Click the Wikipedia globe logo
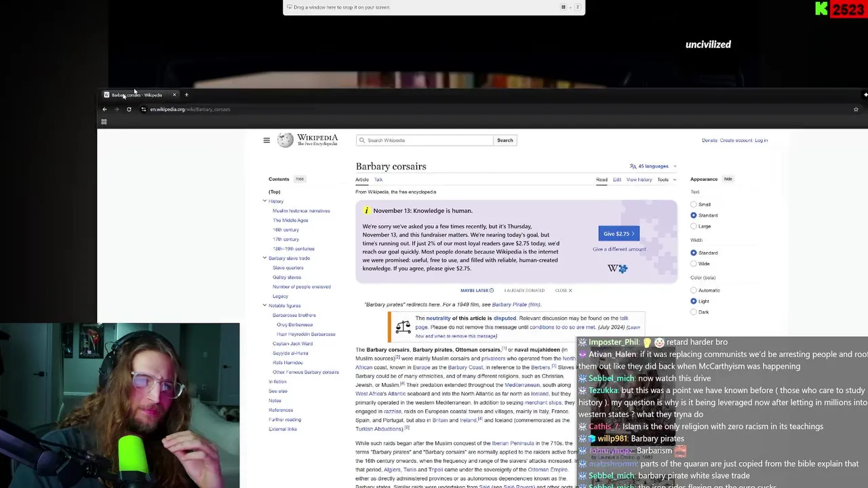 pos(285,140)
